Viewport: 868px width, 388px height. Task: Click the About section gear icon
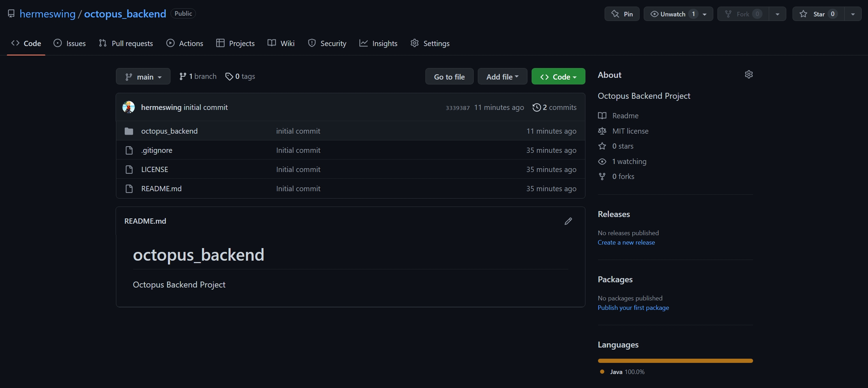(749, 74)
